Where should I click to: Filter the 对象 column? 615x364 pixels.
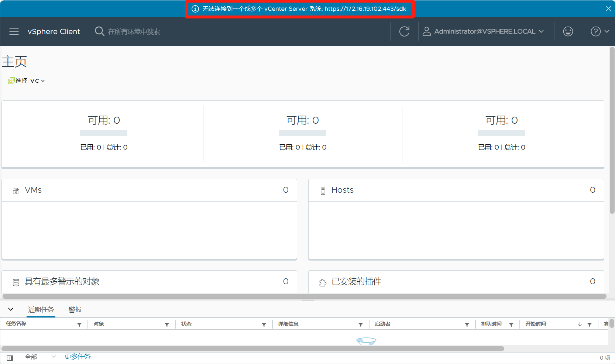pos(167,324)
